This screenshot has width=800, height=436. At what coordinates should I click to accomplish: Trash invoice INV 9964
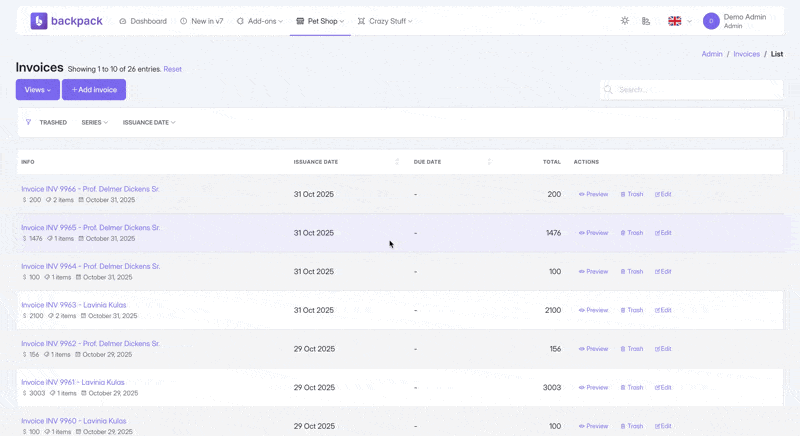(632, 272)
